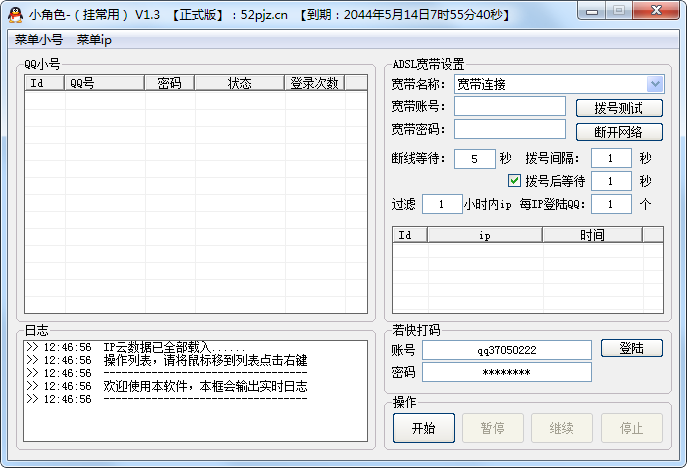Click the 登录次数 column header
Image resolution: width=687 pixels, height=468 pixels.
(x=314, y=83)
